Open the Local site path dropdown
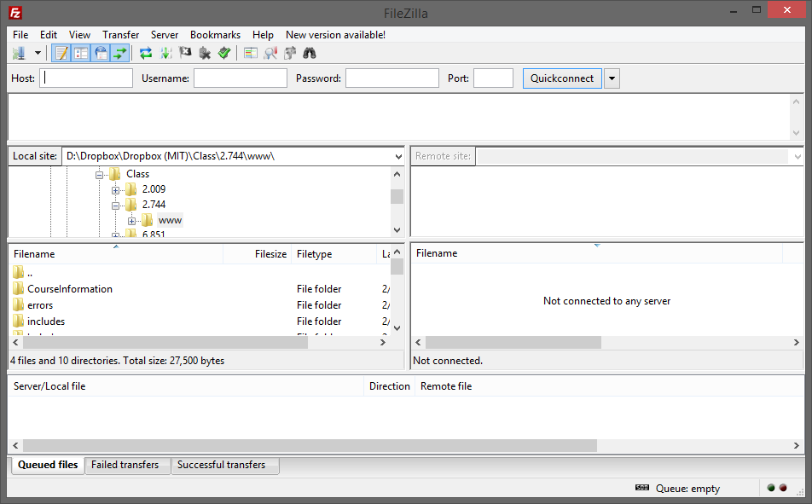 [398, 157]
